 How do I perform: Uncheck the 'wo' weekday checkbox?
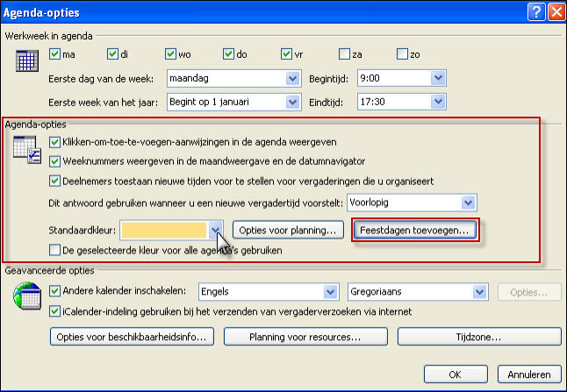click(x=170, y=54)
